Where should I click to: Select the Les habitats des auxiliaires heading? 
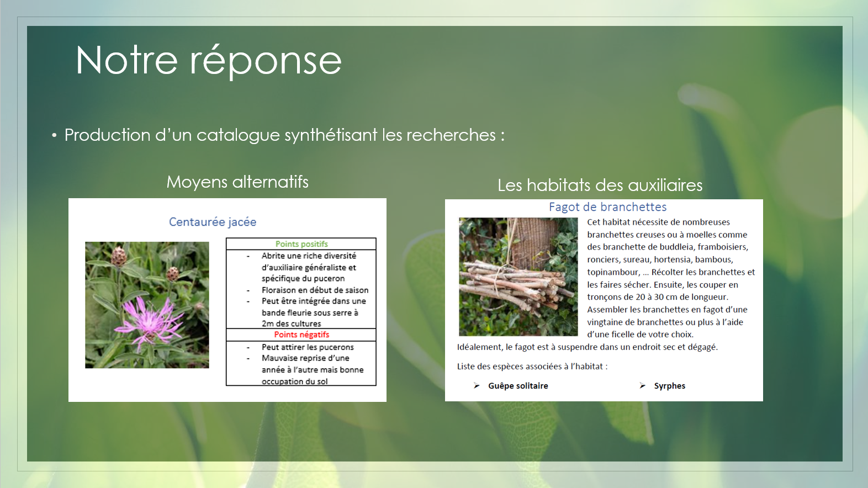coord(600,185)
